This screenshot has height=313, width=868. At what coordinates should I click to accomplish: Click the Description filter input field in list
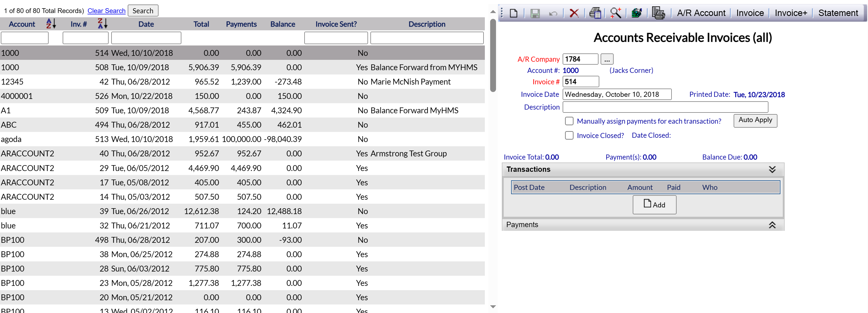point(427,38)
